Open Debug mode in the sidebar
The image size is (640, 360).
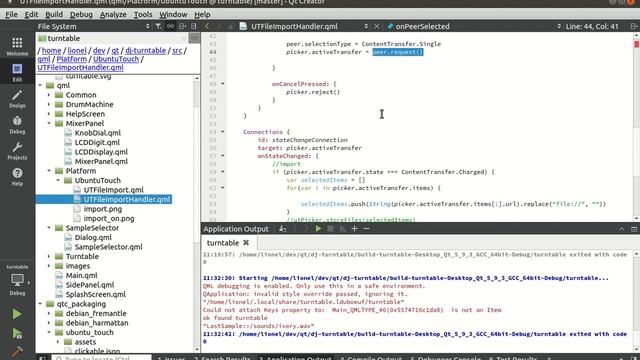point(17,125)
